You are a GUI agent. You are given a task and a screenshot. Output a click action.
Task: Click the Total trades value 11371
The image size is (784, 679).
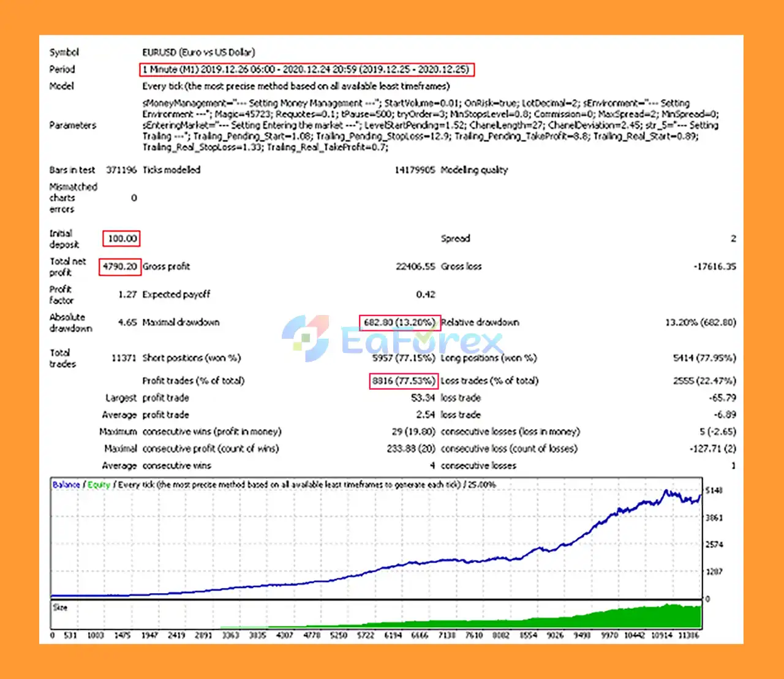124,358
